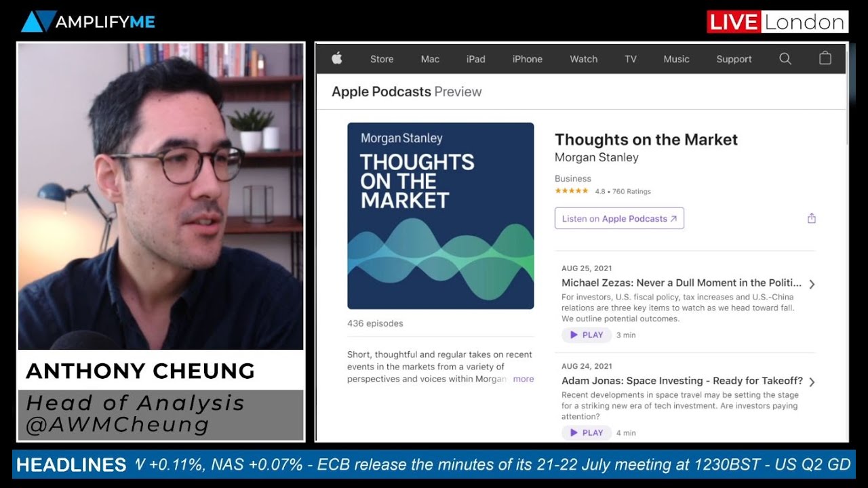868x488 pixels.
Task: Click the Business category label
Action: point(573,179)
